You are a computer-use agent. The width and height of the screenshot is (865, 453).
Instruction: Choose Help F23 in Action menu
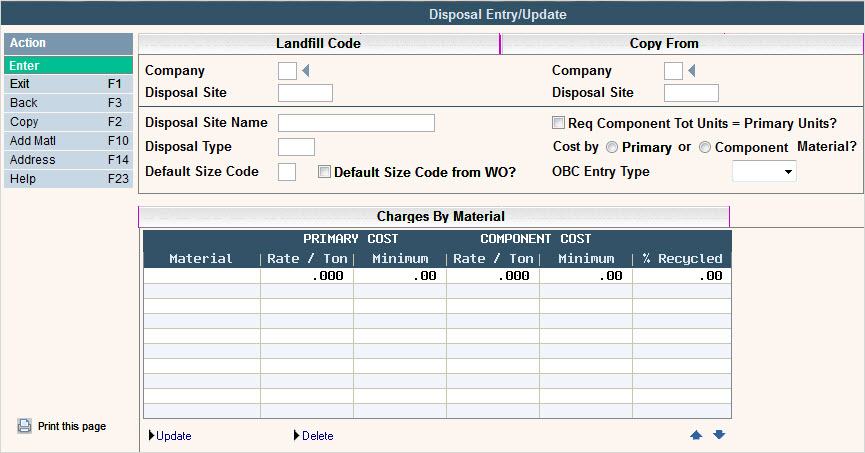click(68, 179)
